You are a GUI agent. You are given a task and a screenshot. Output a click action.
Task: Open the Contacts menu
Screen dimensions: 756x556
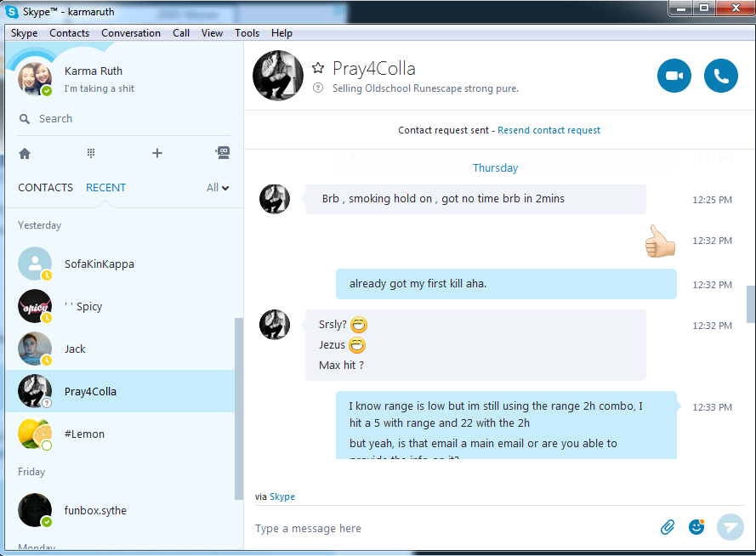70,33
